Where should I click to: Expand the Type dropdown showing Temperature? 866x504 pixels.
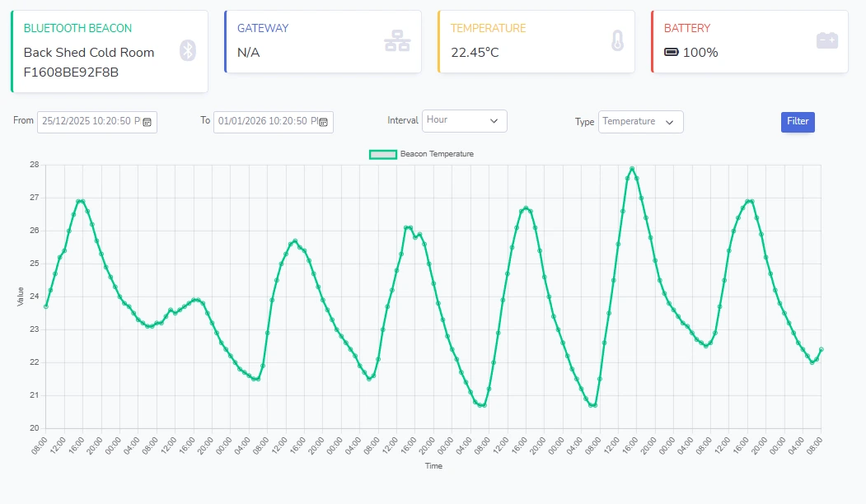(640, 122)
